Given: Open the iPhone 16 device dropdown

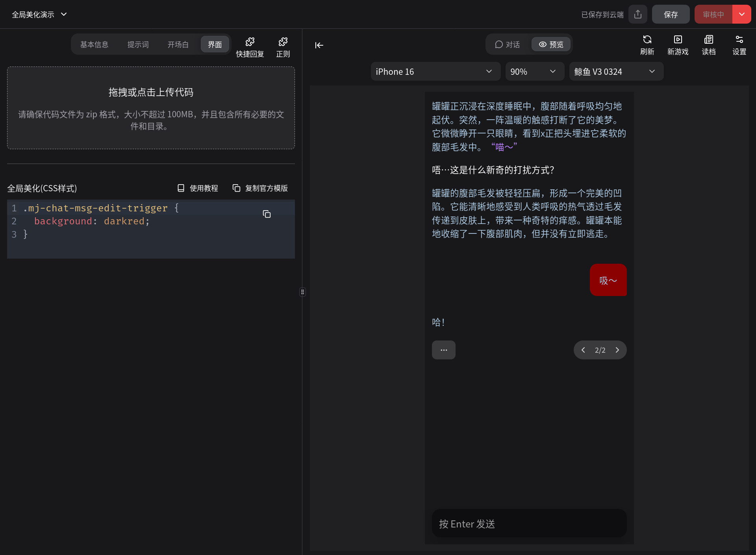Looking at the screenshot, I should 435,72.
